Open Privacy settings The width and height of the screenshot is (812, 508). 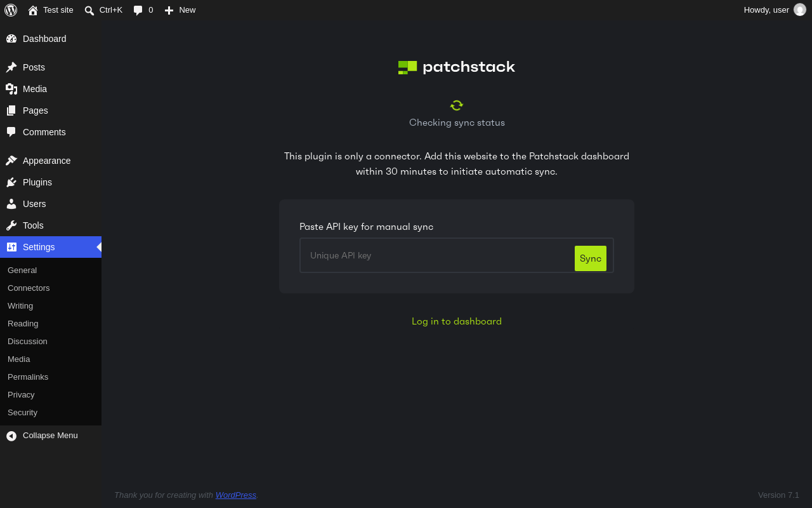21,395
